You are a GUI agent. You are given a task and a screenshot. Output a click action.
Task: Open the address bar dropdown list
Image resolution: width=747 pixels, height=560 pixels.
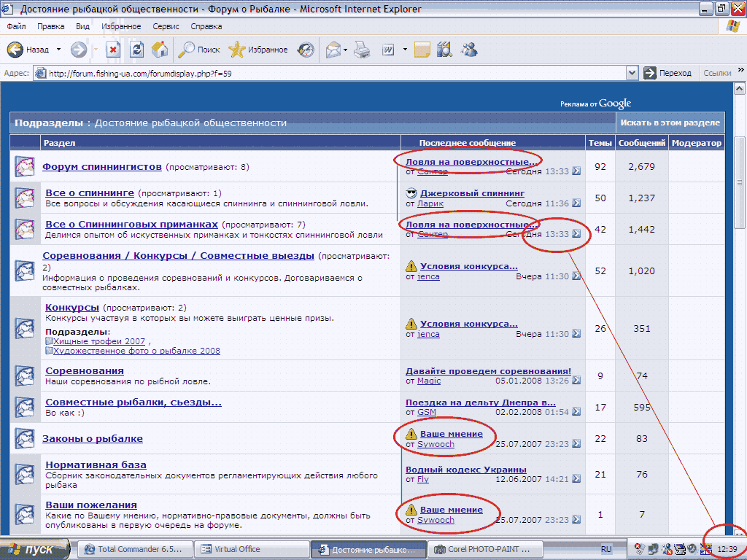[x=632, y=73]
